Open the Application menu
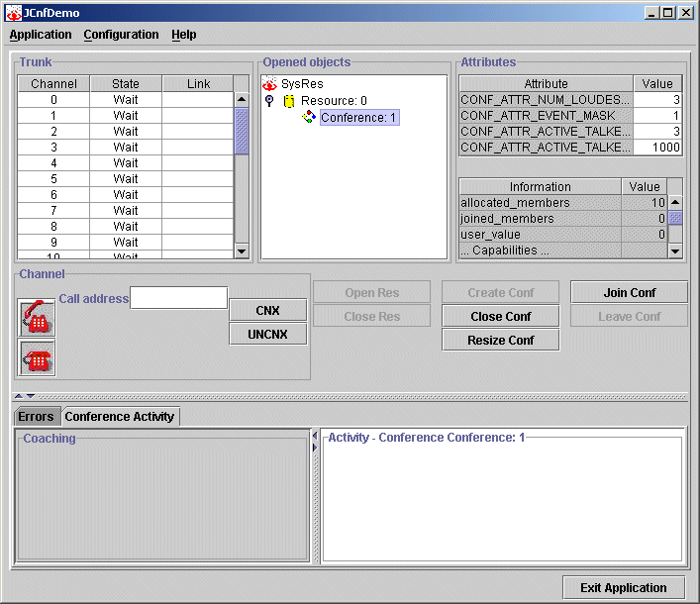700x604 pixels. [41, 35]
